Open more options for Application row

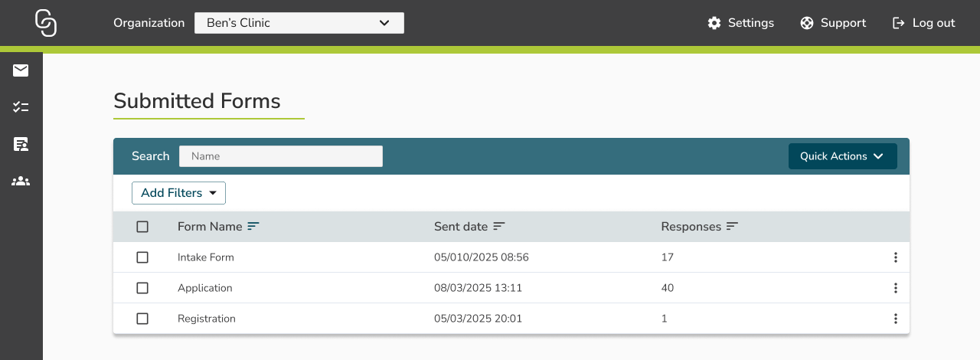pyautogui.click(x=895, y=288)
